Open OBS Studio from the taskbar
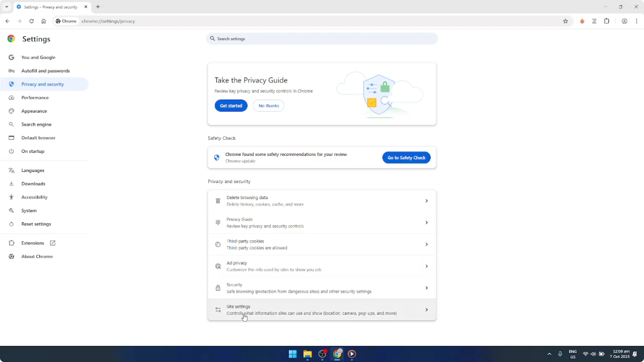644x362 pixels. [322, 354]
